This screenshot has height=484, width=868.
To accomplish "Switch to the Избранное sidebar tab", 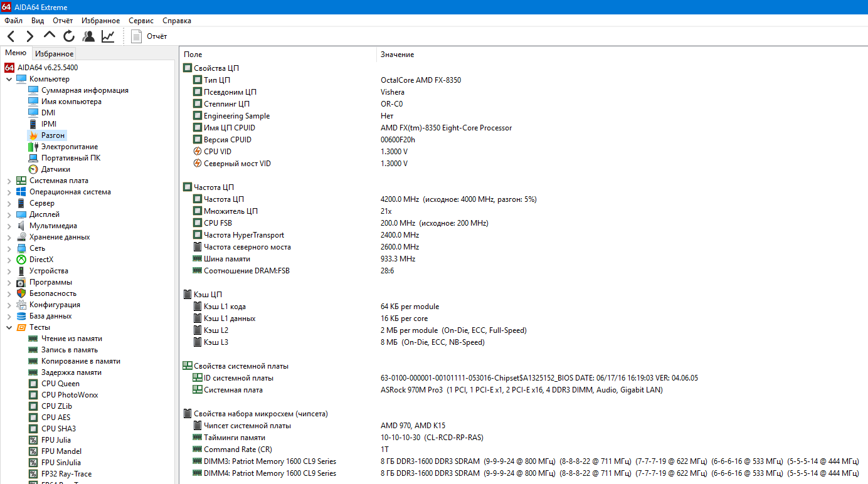I will [x=54, y=54].
